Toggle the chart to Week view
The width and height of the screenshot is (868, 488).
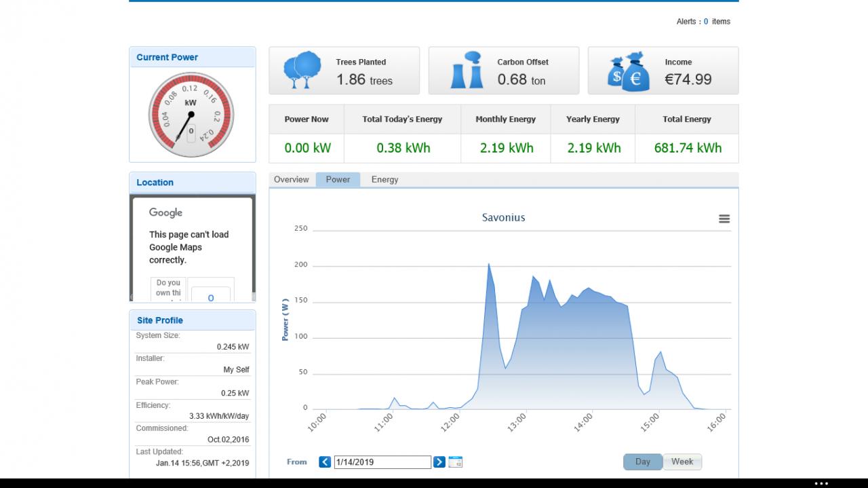point(682,462)
